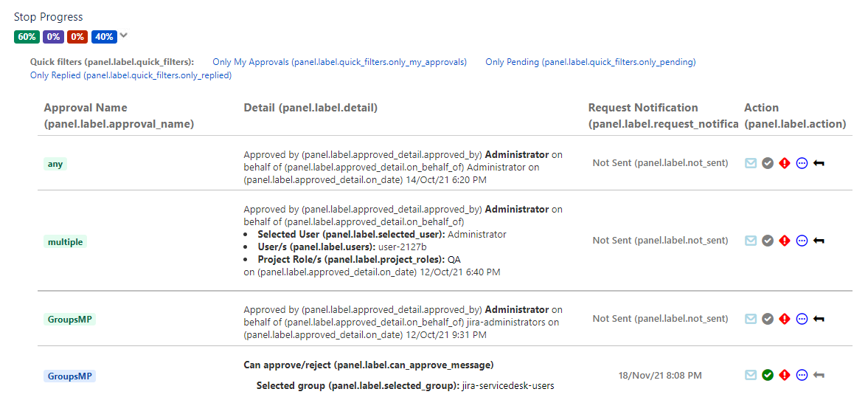868x403 pixels.
Task: Click the envelope icon in the bottom GroupsMP row
Action: click(x=751, y=375)
